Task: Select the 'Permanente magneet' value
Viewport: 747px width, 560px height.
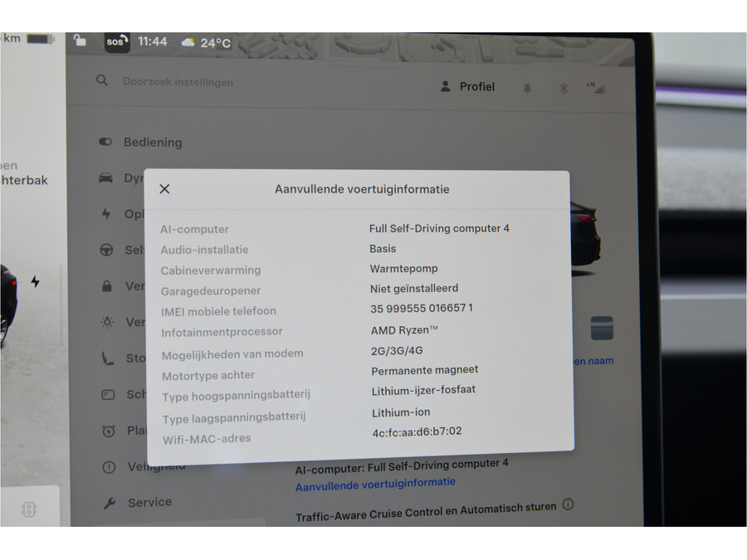Action: coord(424,371)
